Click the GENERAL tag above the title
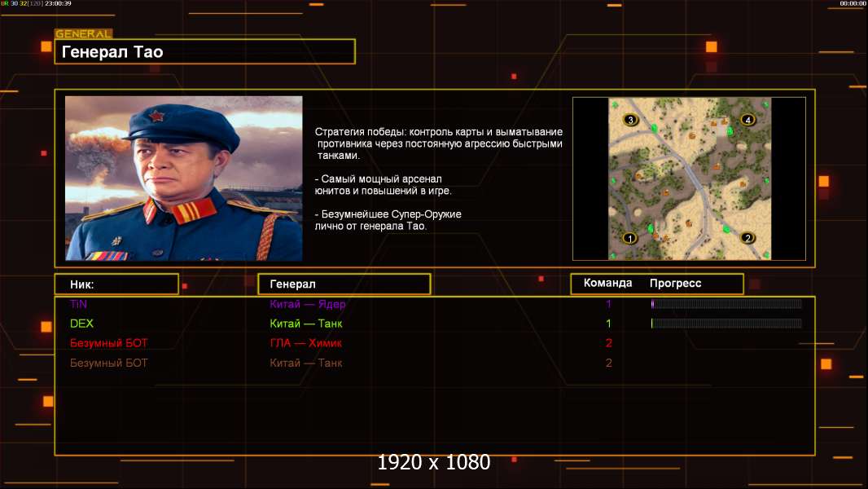868x489 pixels. pos(83,34)
